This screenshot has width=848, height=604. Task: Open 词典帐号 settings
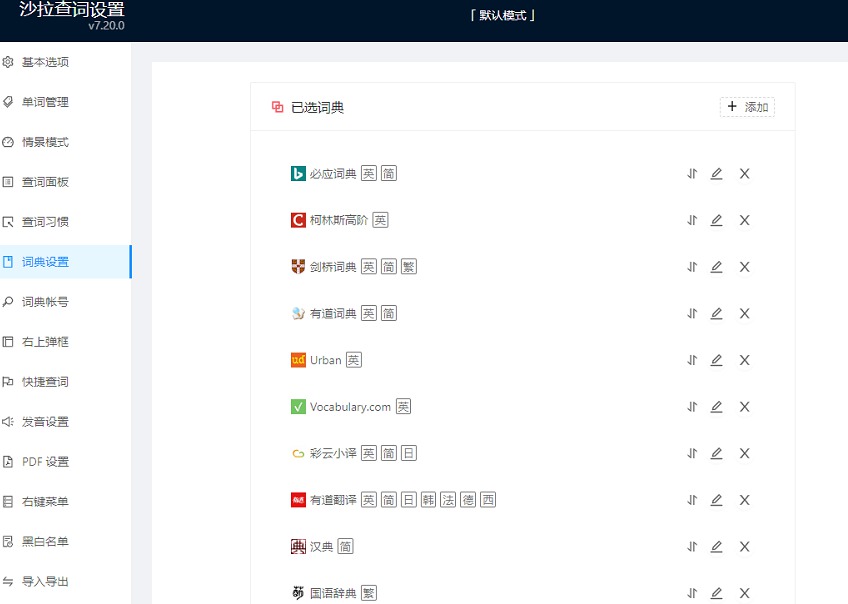[x=65, y=302]
